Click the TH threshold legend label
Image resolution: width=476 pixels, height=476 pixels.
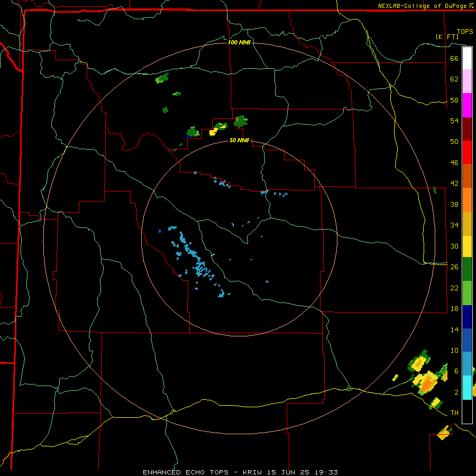pyautogui.click(x=454, y=413)
